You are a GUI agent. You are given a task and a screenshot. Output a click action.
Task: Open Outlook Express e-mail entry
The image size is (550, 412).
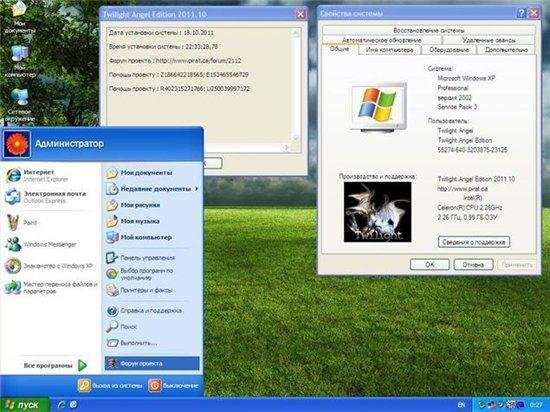click(46, 197)
